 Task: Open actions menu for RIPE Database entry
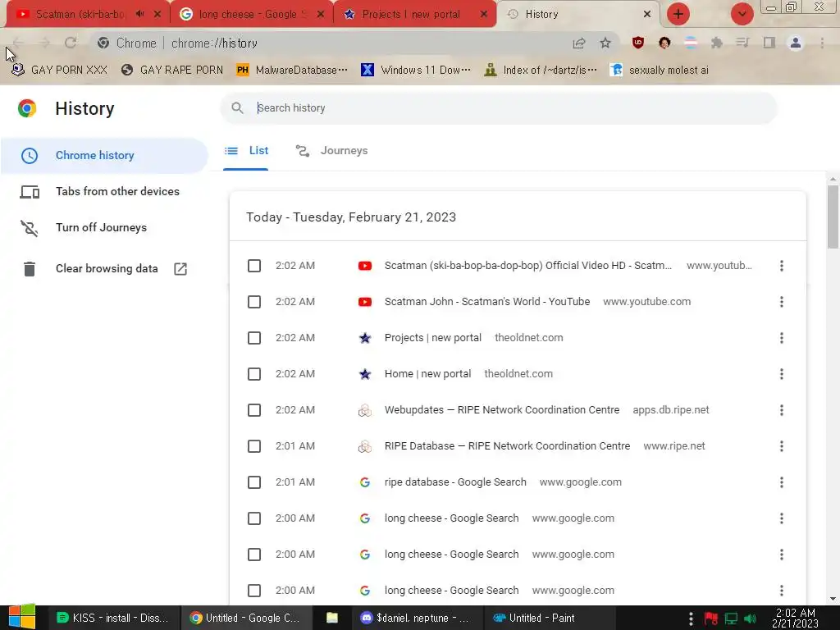tap(782, 446)
